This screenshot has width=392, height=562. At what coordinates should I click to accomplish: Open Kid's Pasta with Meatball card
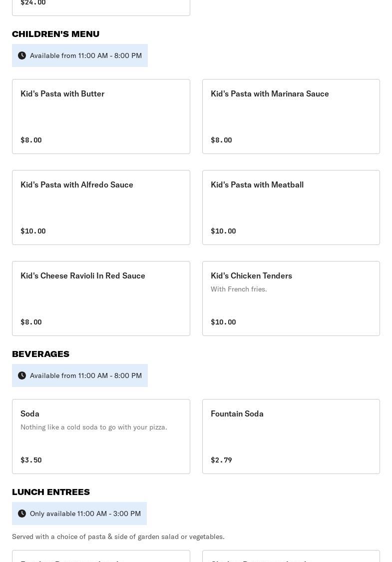click(291, 207)
